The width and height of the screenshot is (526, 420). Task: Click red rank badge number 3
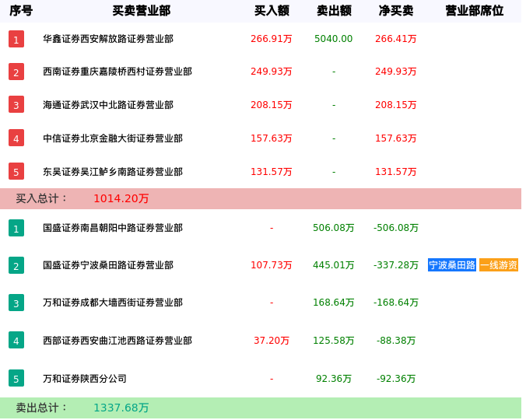point(16,104)
